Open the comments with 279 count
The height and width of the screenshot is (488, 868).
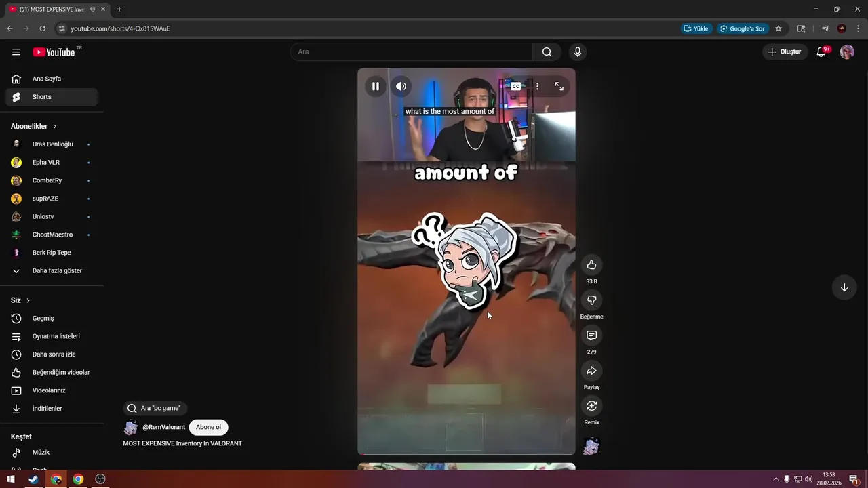click(591, 335)
